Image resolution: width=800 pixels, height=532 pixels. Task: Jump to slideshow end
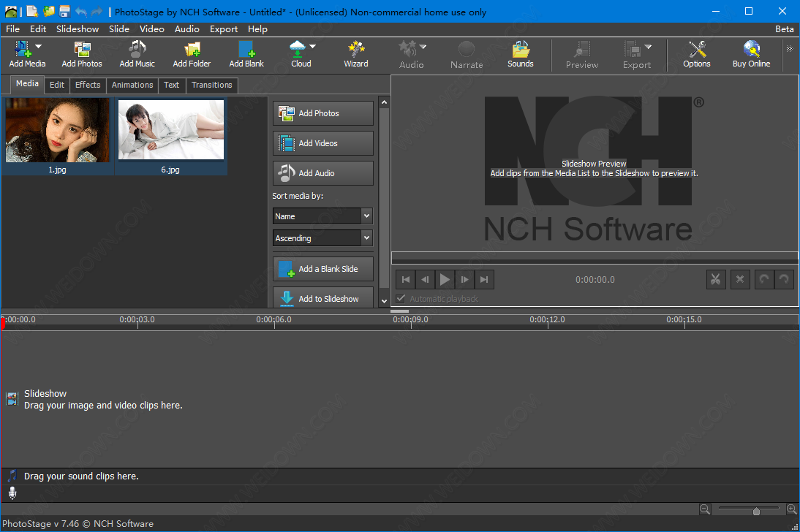pos(484,279)
